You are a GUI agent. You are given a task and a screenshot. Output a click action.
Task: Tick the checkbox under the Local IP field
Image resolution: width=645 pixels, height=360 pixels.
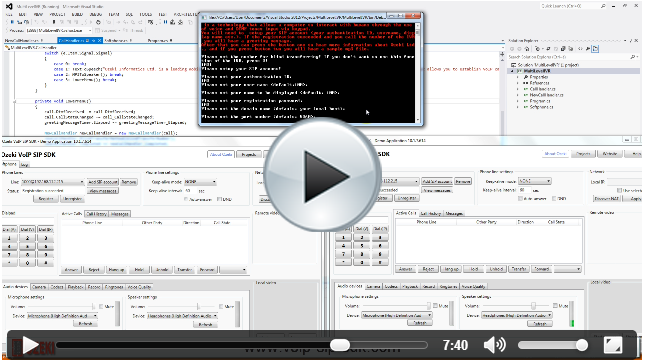click(619, 190)
